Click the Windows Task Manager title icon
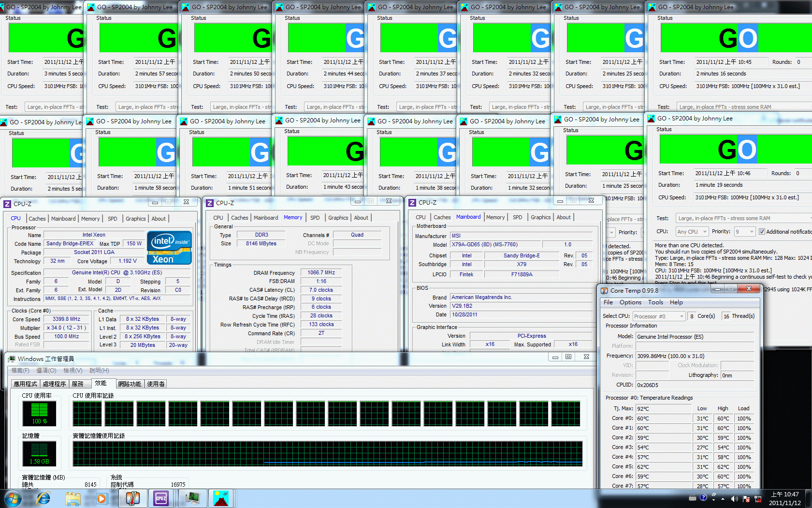This screenshot has height=508, width=812. (x=12, y=359)
